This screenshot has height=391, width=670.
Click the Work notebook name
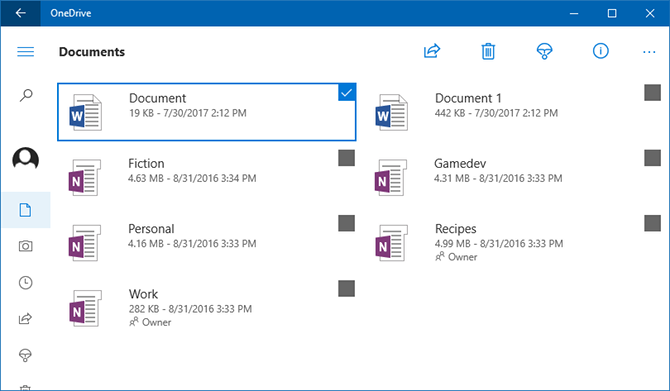[x=143, y=294]
